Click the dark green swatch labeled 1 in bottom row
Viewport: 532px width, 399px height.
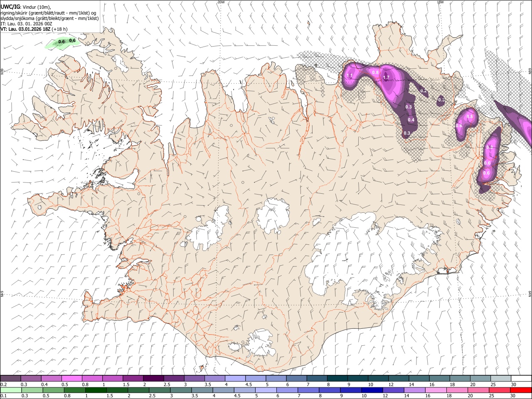(x=96, y=390)
